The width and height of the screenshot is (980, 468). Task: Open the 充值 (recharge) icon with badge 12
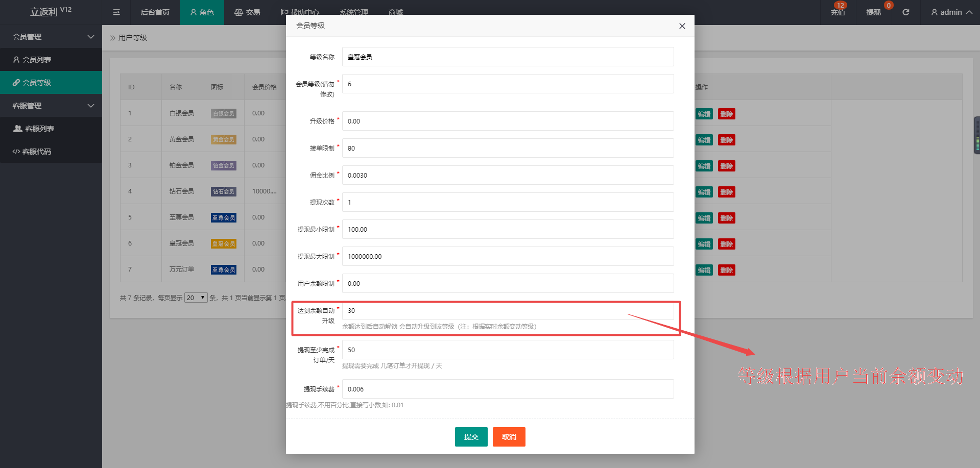point(838,12)
